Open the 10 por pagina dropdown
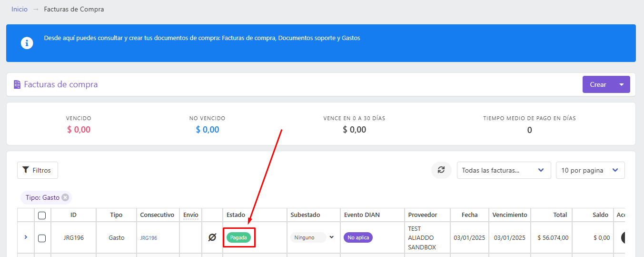The image size is (644, 257). click(590, 170)
